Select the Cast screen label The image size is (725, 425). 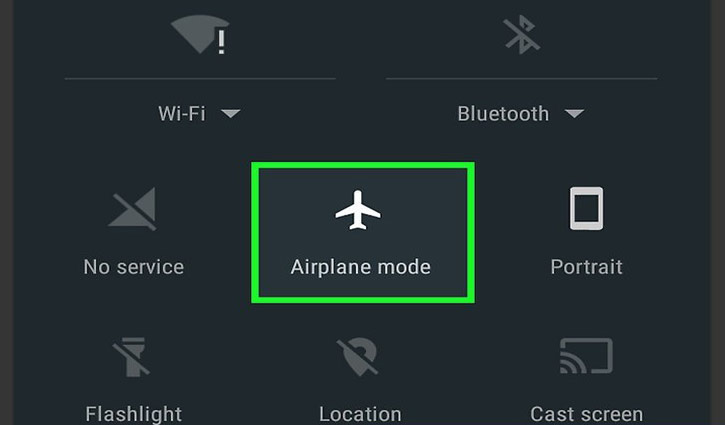pos(586,414)
